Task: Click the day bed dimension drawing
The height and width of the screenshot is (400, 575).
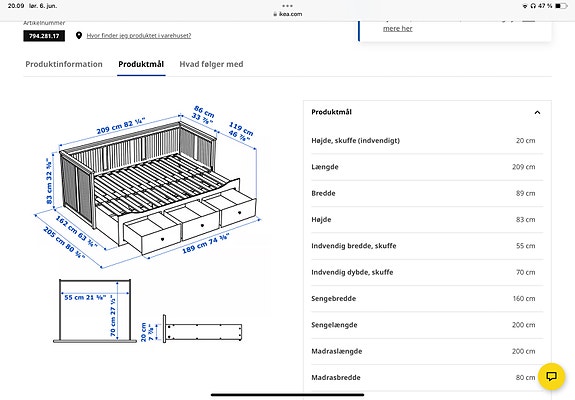Action: click(148, 186)
